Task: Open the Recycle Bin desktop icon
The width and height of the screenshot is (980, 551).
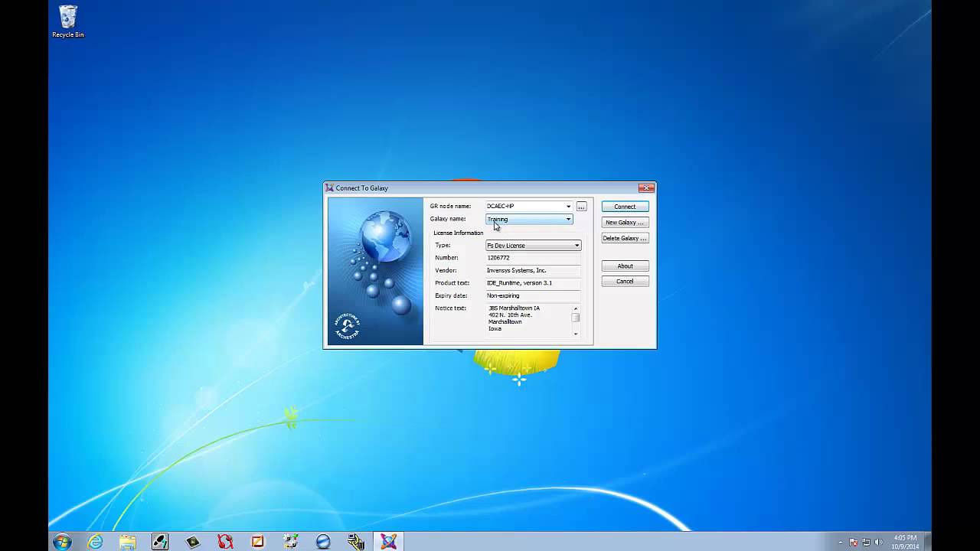Action: [x=68, y=21]
